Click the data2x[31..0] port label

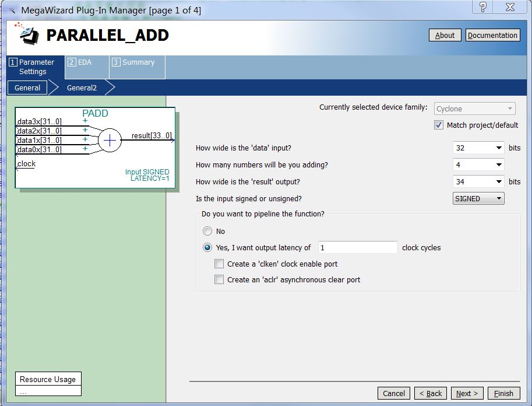pos(40,131)
